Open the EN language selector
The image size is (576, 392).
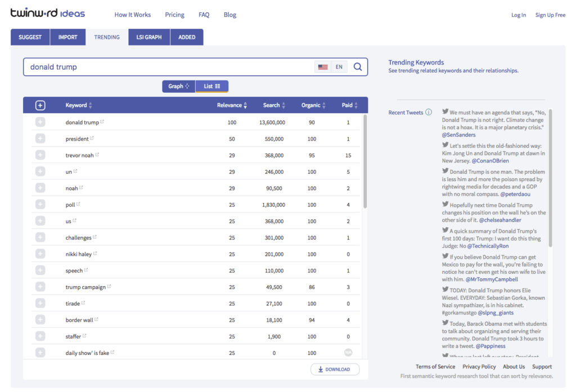click(x=339, y=67)
